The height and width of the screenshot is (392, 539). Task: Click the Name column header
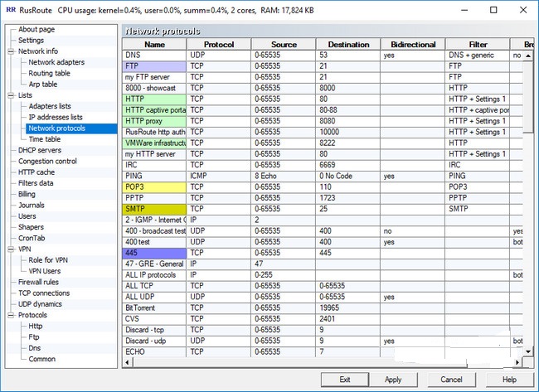(154, 44)
